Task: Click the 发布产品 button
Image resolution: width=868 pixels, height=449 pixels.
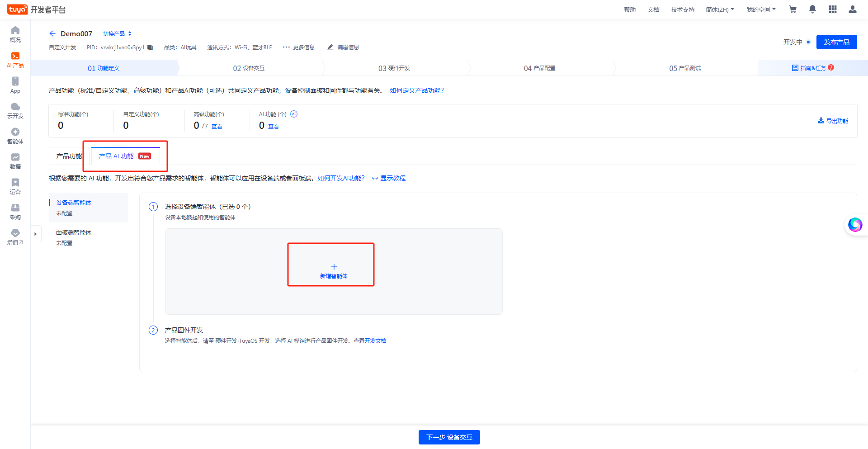Action: [x=836, y=42]
